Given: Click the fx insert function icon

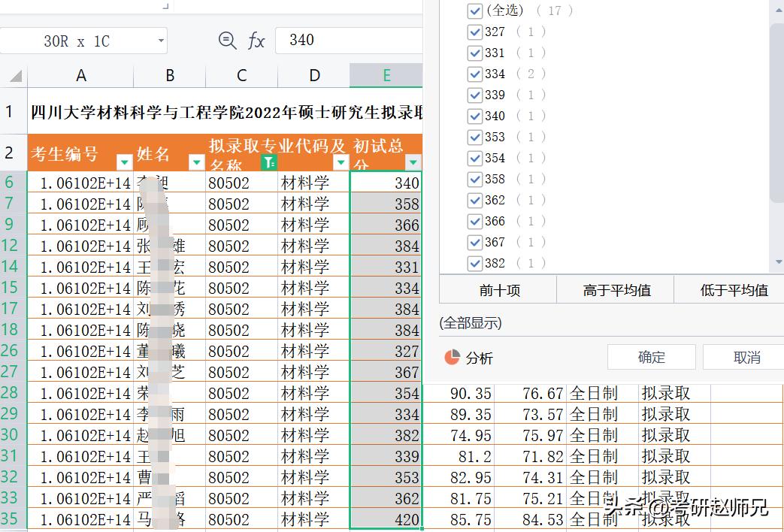Looking at the screenshot, I should [256, 41].
